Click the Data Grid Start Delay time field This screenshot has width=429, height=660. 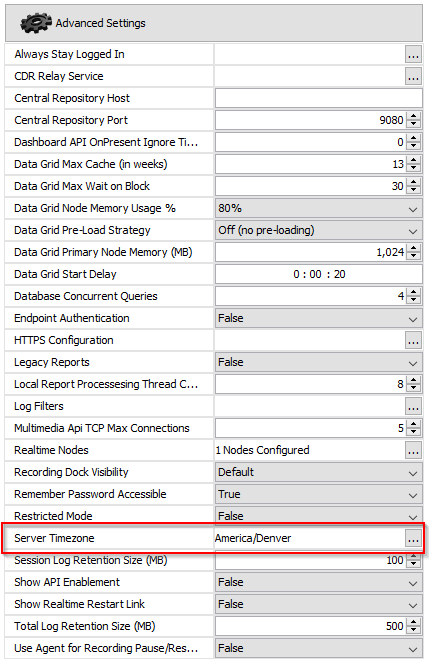point(319,274)
